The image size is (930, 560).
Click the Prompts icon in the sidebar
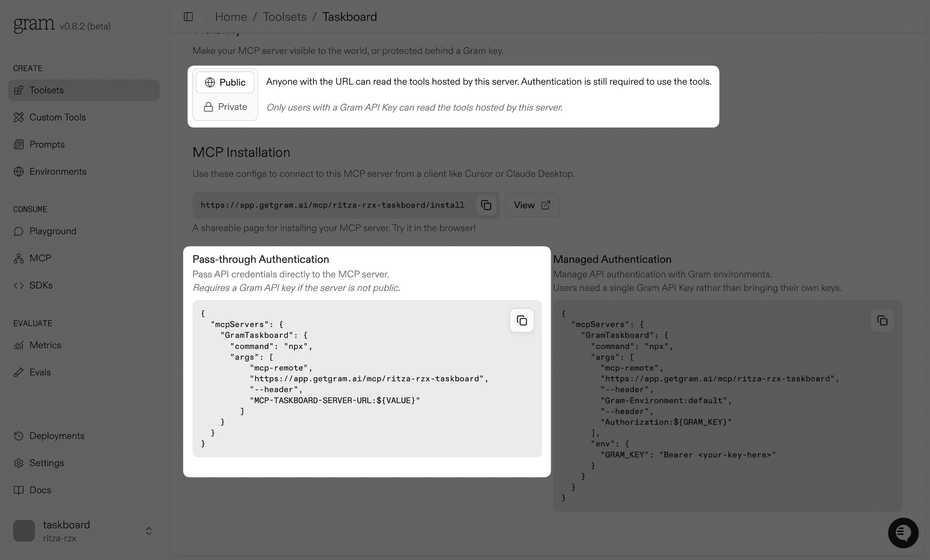pyautogui.click(x=18, y=144)
